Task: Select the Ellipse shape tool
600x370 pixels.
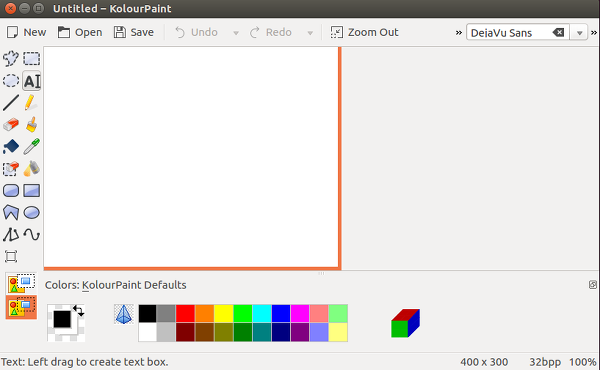Action: (31, 213)
